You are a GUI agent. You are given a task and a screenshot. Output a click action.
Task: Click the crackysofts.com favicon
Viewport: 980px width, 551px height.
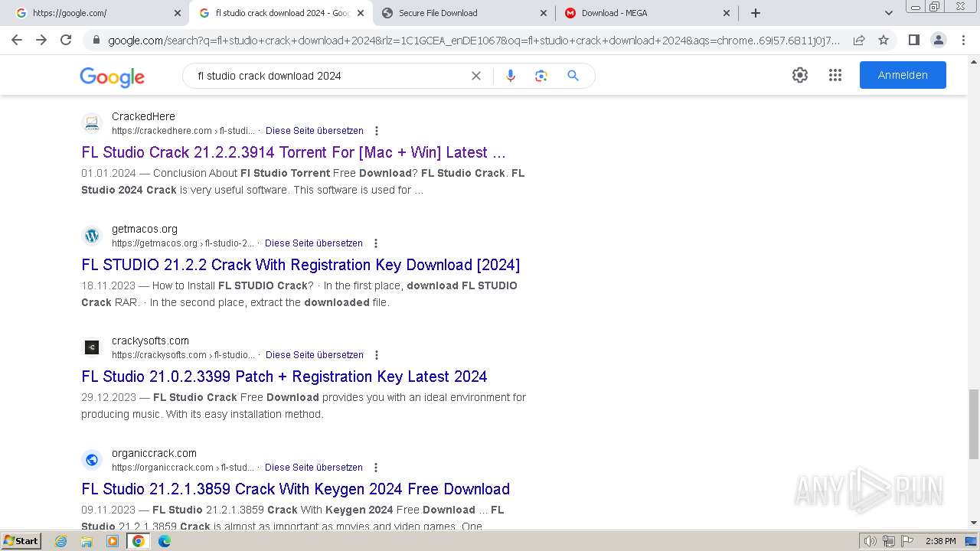coord(92,347)
